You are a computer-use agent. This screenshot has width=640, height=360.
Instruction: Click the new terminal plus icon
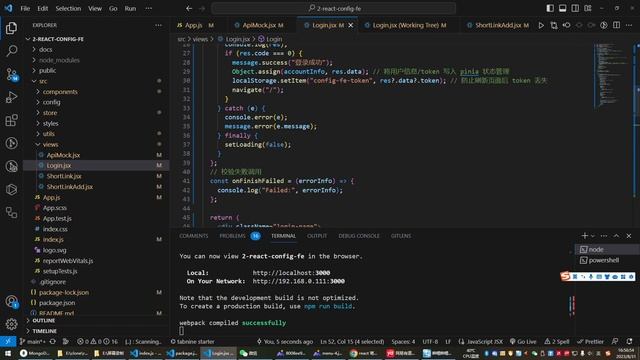(x=584, y=236)
